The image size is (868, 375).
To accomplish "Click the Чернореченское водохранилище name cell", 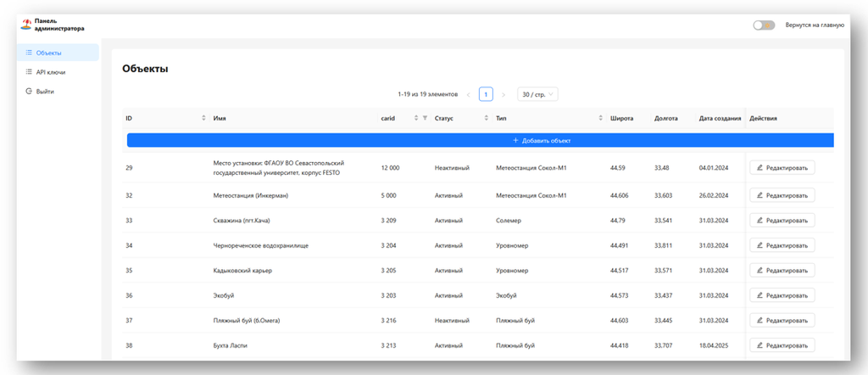I will (x=261, y=245).
